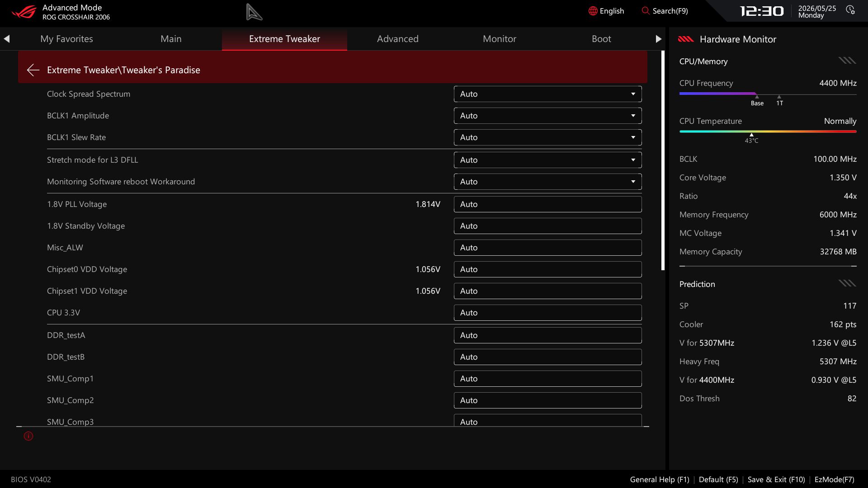
Task: Click BIOS V0402 version text
Action: click(31, 479)
